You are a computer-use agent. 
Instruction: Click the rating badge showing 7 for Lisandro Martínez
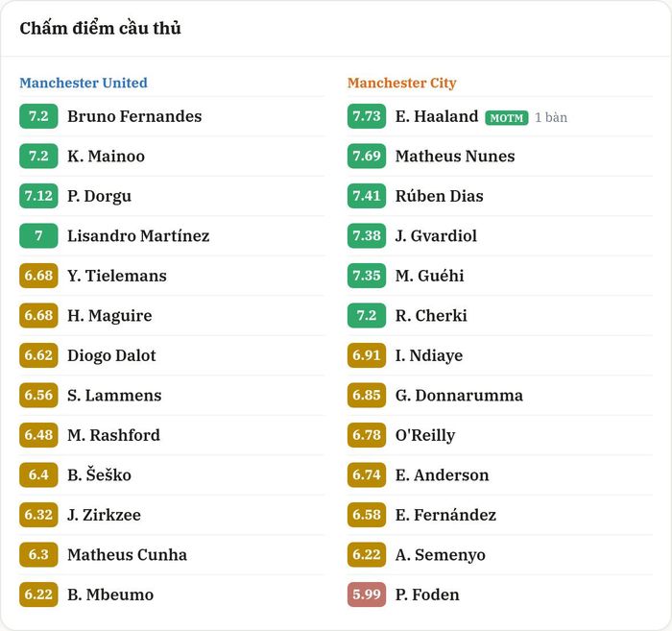(x=38, y=235)
